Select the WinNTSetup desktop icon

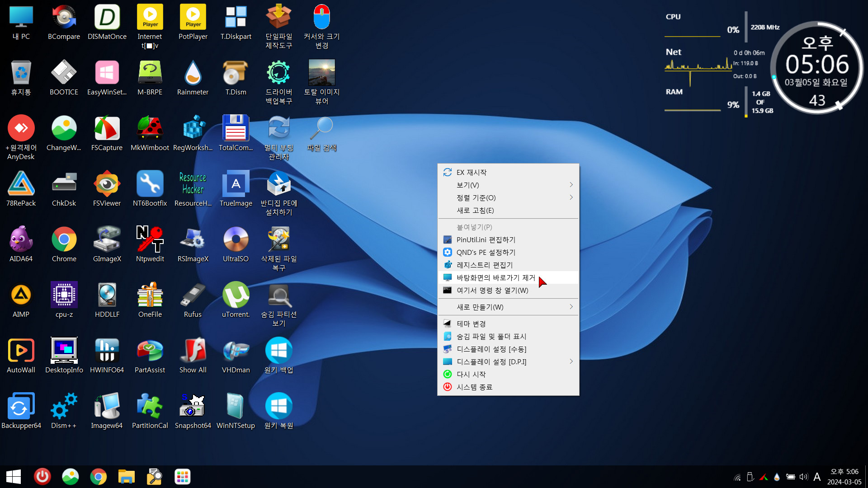pyautogui.click(x=236, y=411)
